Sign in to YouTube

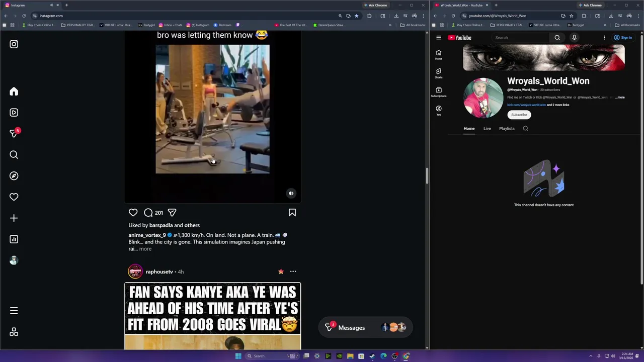click(x=623, y=38)
